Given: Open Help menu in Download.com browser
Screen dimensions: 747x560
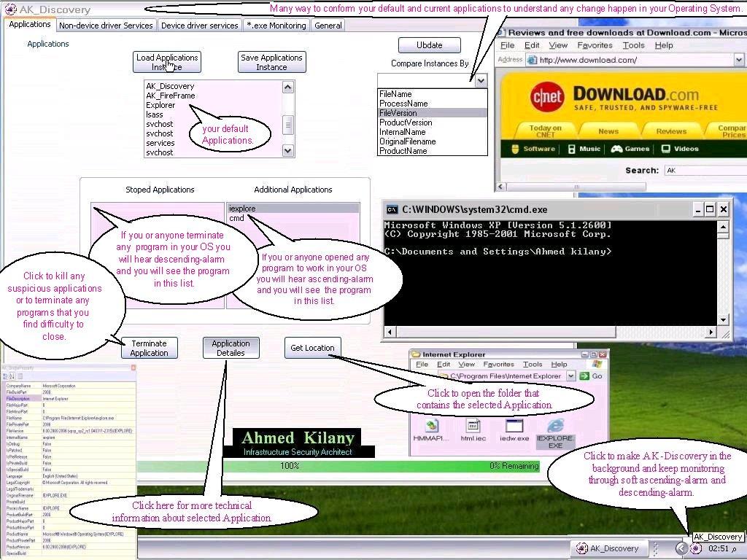Looking at the screenshot, I should click(664, 45).
